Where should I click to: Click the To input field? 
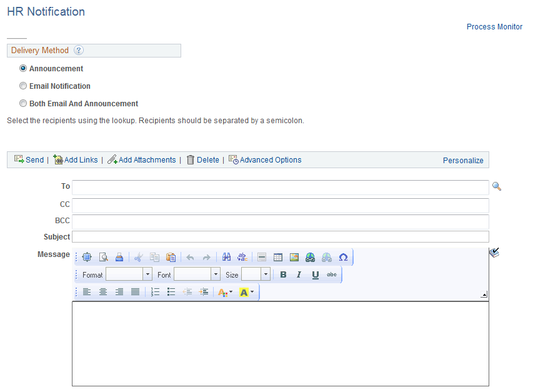point(281,188)
